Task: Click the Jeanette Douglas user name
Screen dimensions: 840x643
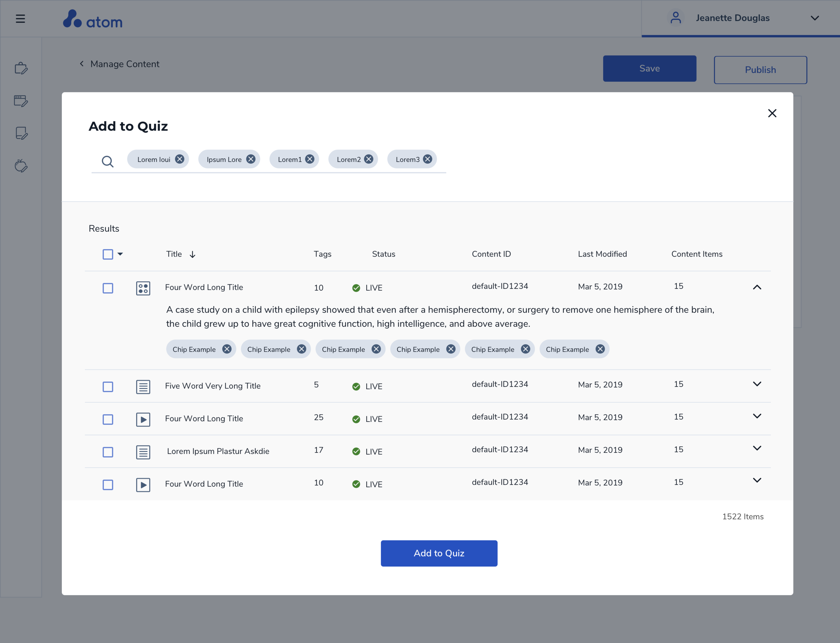Action: pyautogui.click(x=732, y=18)
